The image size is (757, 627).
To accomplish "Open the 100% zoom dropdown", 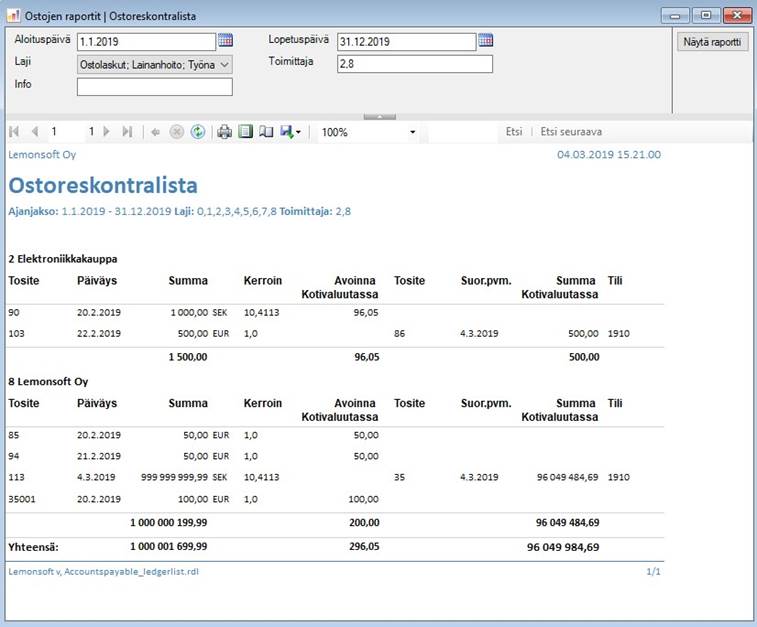I will [x=412, y=132].
